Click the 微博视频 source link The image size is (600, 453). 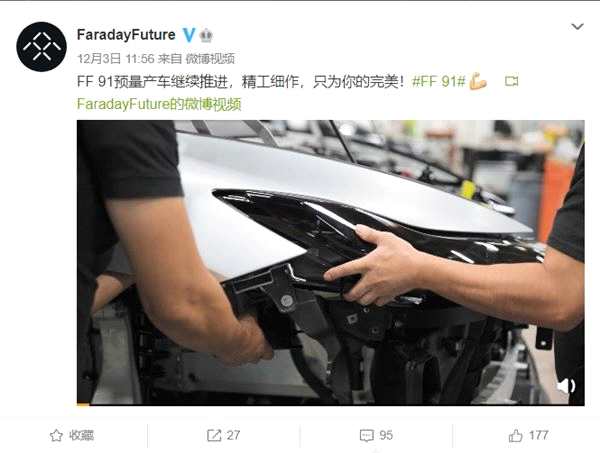point(210,59)
